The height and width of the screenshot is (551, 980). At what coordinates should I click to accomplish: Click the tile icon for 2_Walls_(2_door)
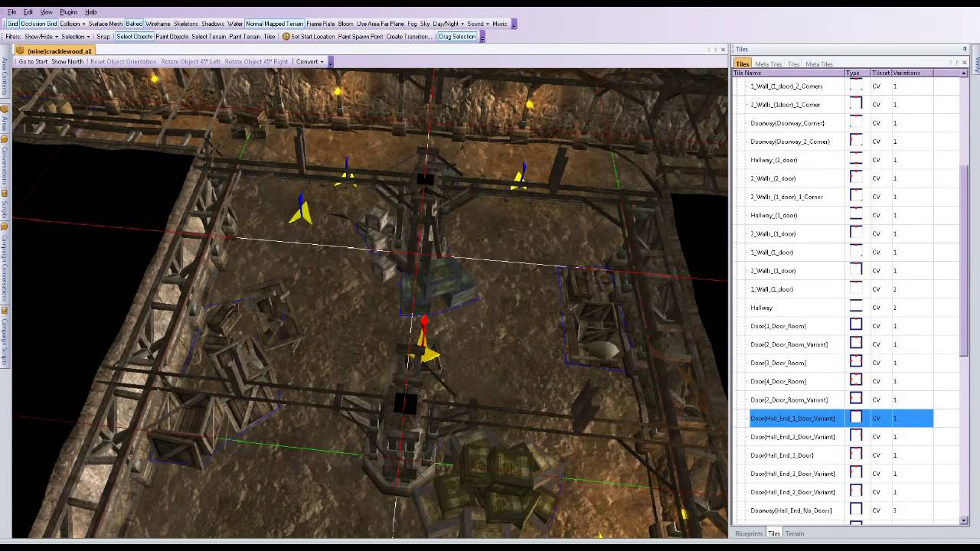[x=856, y=178]
